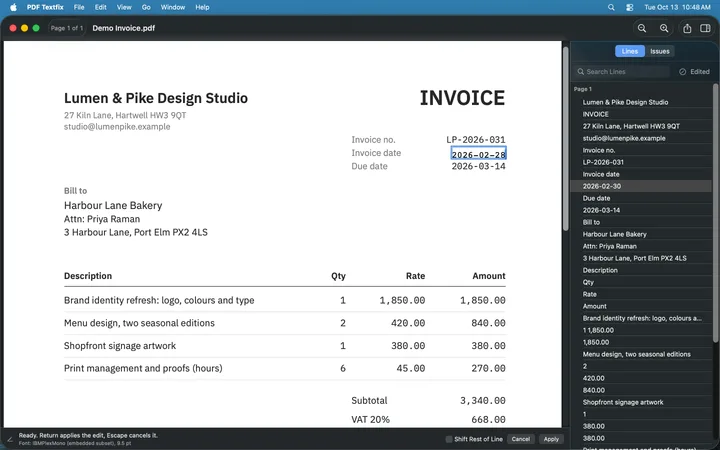The height and width of the screenshot is (450, 720).
Task: Select '2026-03-14' line in sidebar
Action: [641, 210]
